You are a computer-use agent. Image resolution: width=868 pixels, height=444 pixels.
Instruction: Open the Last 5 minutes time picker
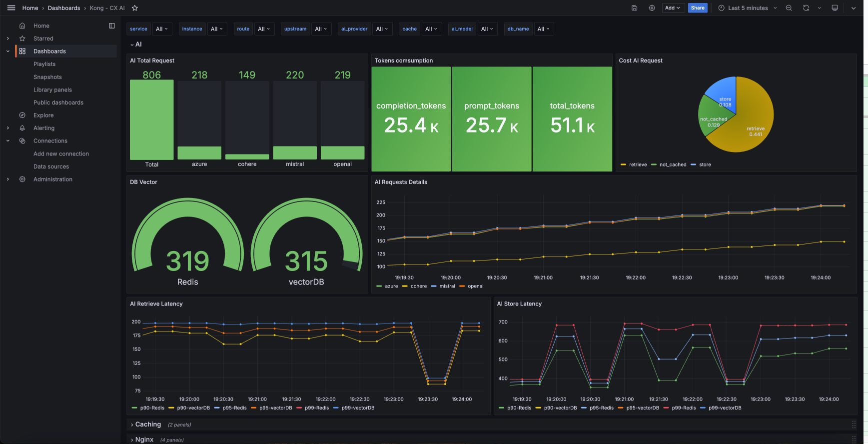pos(748,8)
